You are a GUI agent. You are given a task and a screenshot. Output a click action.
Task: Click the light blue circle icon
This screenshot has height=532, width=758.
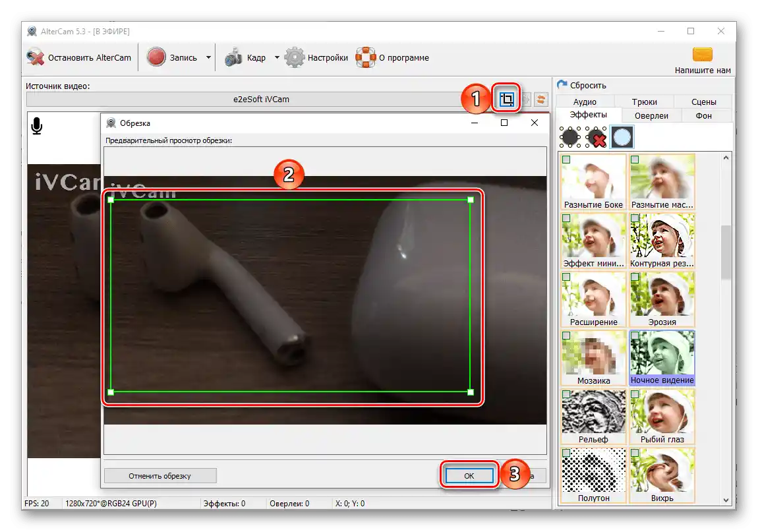[x=622, y=137]
